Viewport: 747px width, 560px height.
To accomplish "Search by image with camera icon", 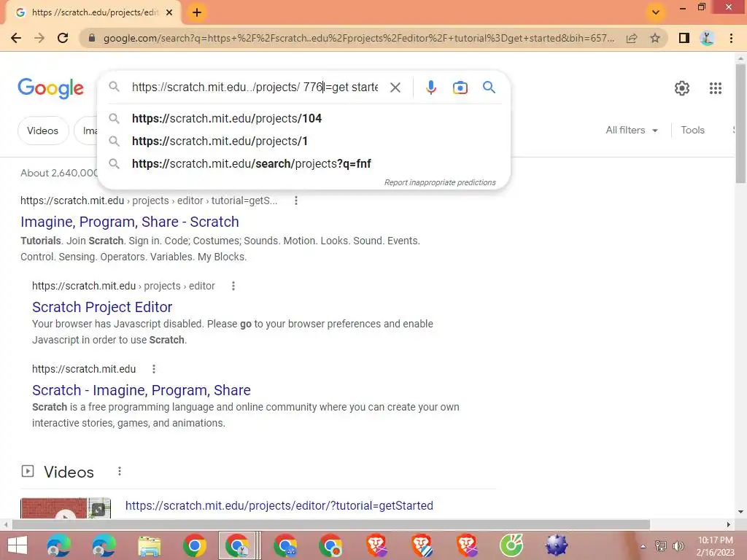I will coord(460,87).
